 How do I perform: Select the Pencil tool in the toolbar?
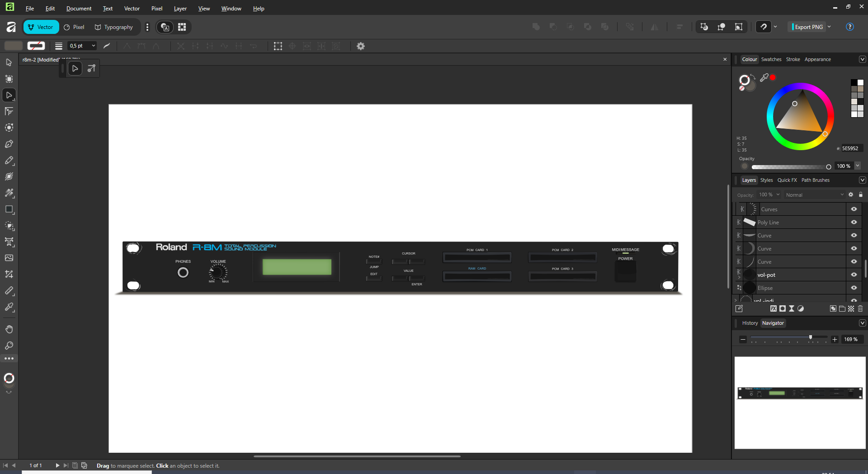click(x=9, y=161)
